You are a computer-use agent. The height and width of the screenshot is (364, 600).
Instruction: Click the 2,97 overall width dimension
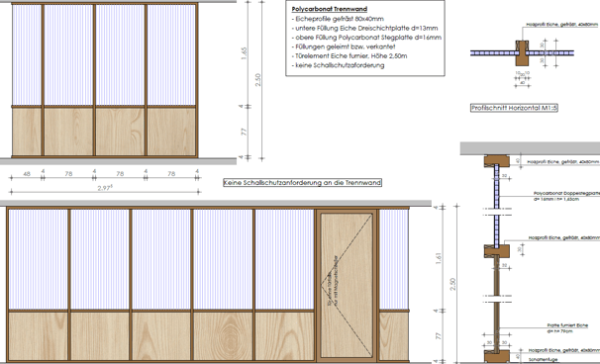click(x=105, y=188)
